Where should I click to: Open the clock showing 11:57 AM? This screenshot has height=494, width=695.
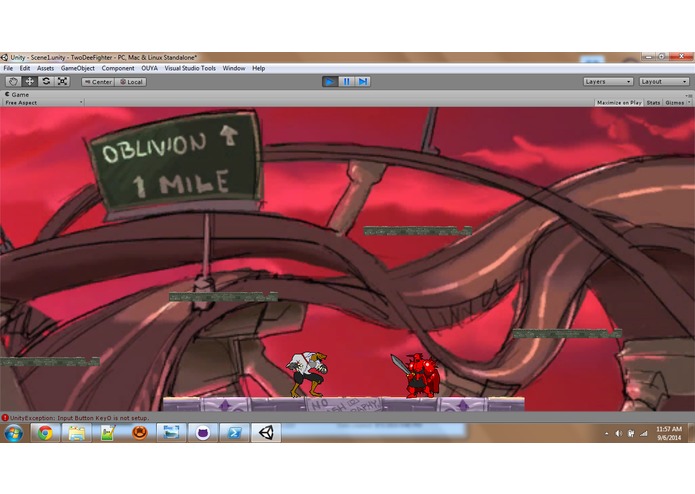669,433
